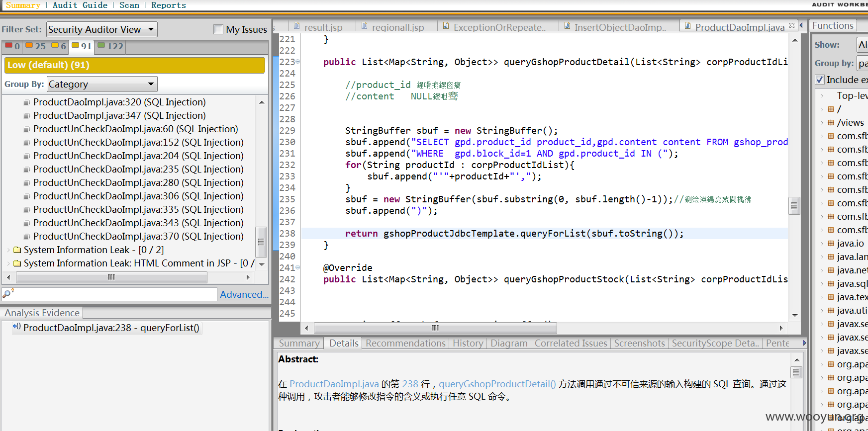The width and height of the screenshot is (868, 431).
Task: Switch to ExceptionOrRepeate.. editor tab
Action: coord(499,27)
